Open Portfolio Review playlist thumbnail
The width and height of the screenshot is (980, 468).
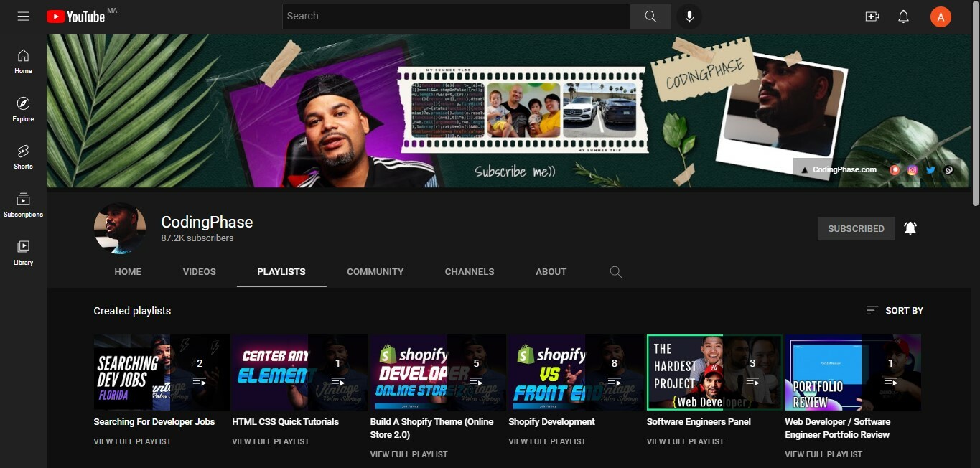(x=853, y=373)
